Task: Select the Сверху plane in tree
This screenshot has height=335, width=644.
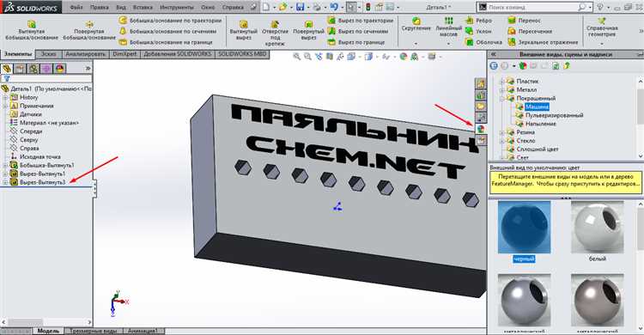Action: click(x=28, y=140)
